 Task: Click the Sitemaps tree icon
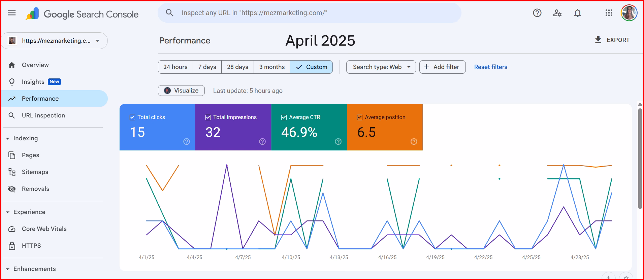(x=12, y=172)
